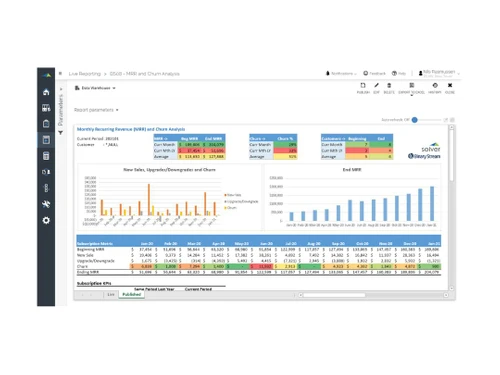Click the vertical scrollbar thumb of the report
This screenshot has width=500, height=375.
pyautogui.click(x=452, y=155)
